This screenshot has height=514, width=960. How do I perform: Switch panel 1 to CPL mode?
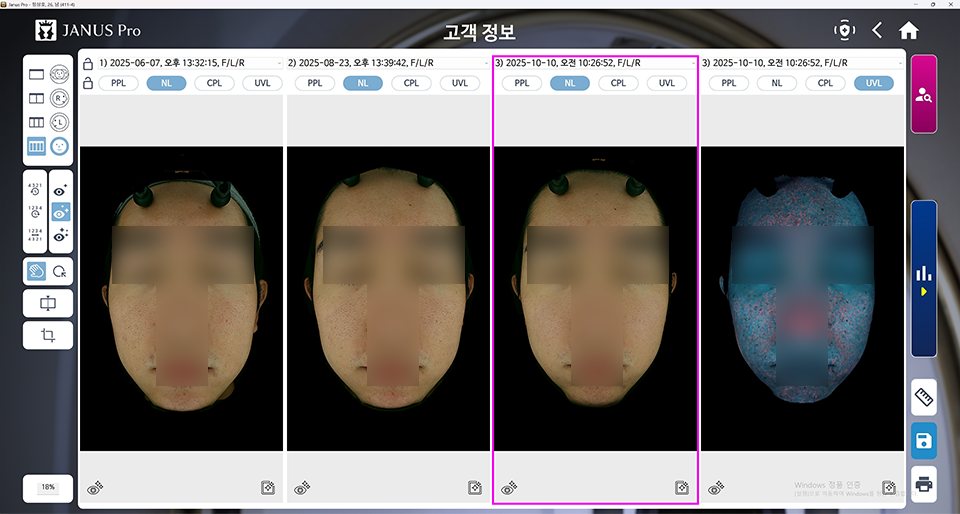[214, 83]
